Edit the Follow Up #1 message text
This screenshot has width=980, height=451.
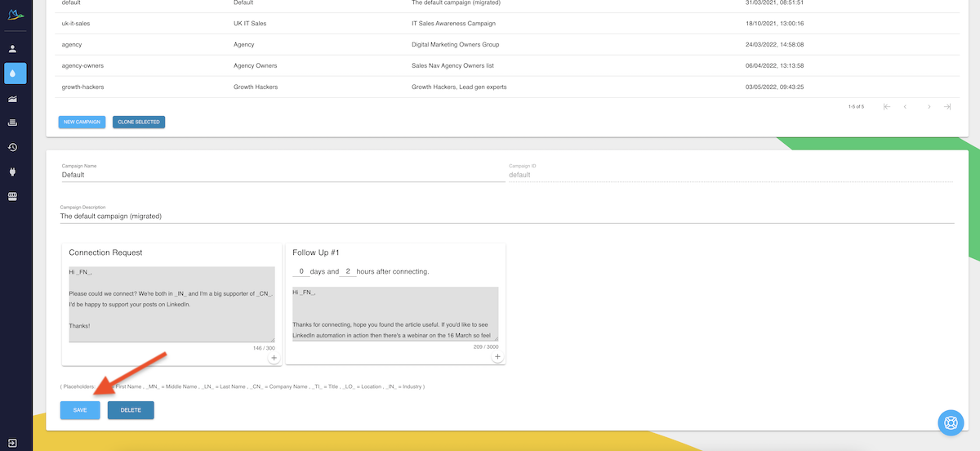(x=395, y=314)
